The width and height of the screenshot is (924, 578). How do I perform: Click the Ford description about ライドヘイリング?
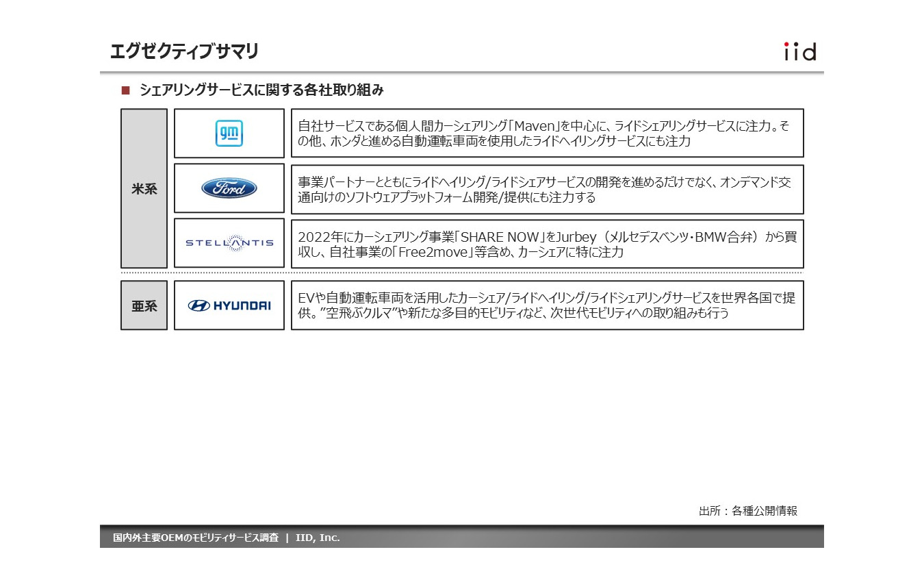tap(548, 189)
